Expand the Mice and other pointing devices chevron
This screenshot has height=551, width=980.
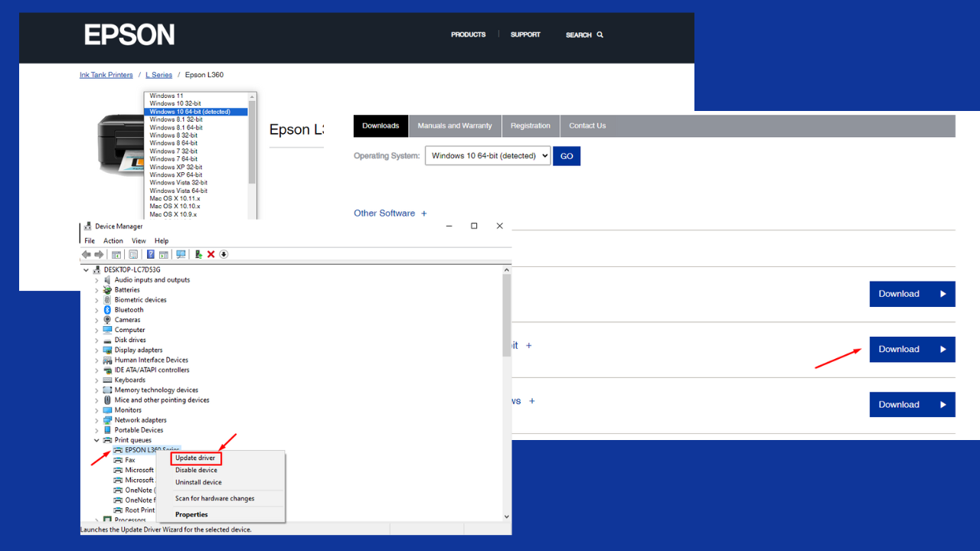[x=96, y=400]
